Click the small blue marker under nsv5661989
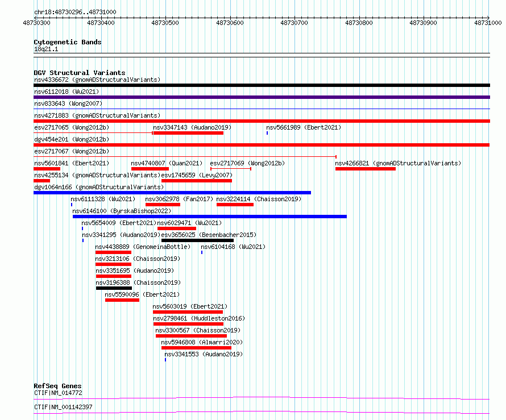506x420 pixels. pyautogui.click(x=267, y=133)
